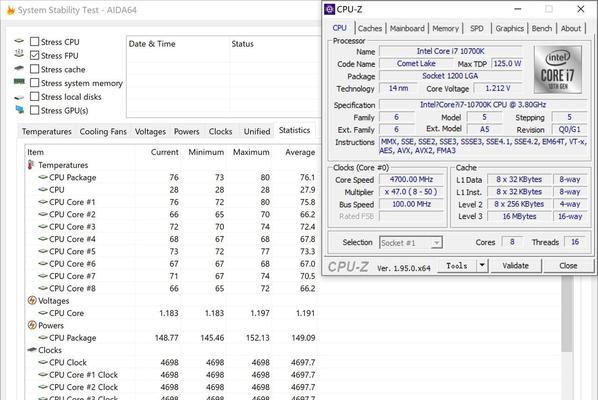Open the Clocks tab in AIDA64
This screenshot has width=598, height=400.
point(220,132)
